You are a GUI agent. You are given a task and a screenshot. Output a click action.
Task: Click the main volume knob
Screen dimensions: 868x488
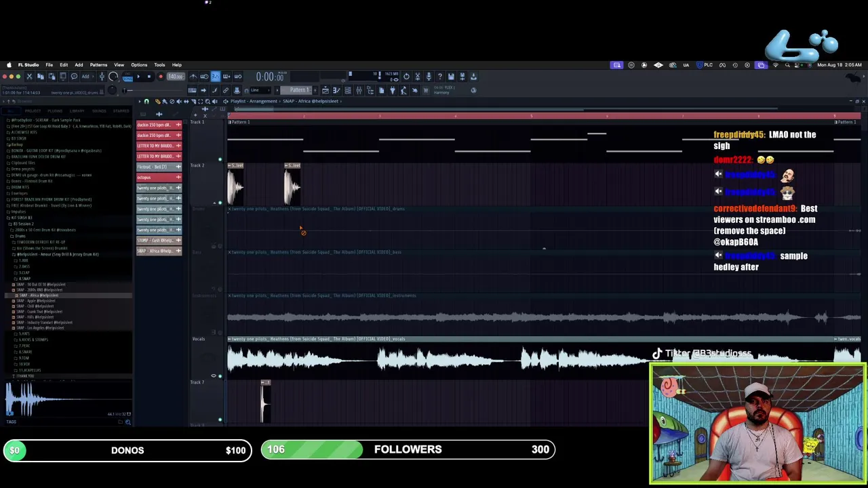click(113, 77)
